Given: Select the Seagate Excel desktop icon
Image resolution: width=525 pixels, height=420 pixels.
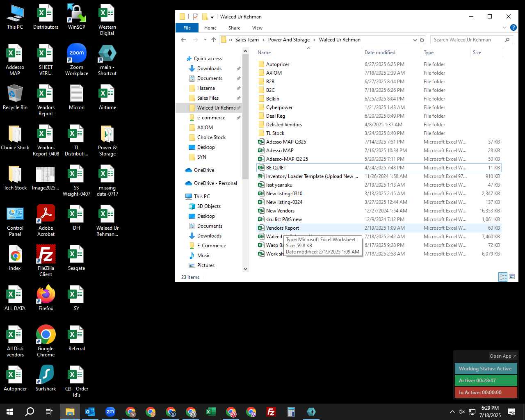Looking at the screenshot, I should pyautogui.click(x=77, y=258).
